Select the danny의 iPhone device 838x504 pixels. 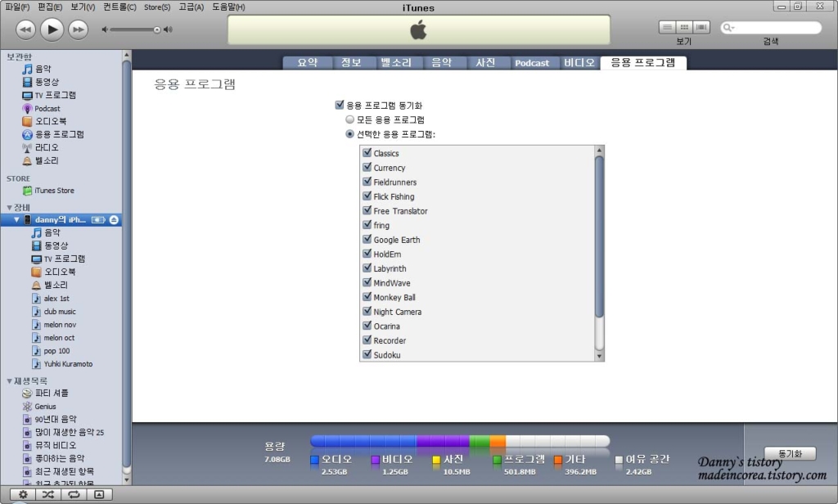(x=60, y=219)
